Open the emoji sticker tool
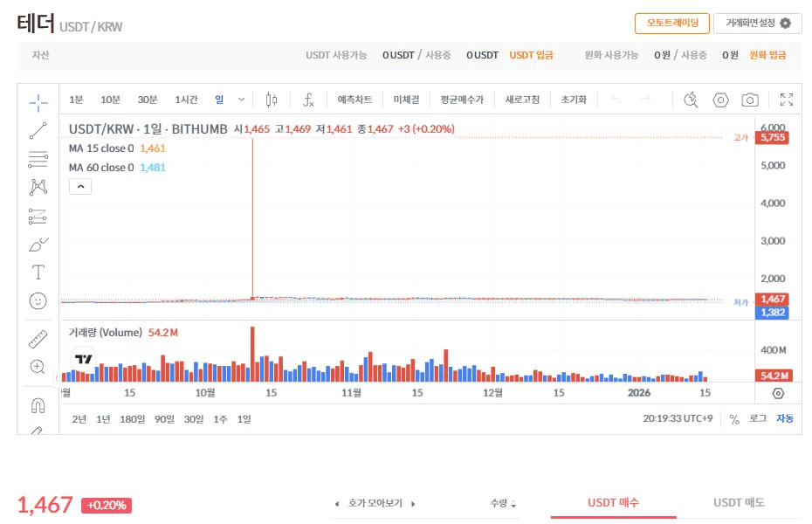Screen dimensions: 812x524 point(37,301)
